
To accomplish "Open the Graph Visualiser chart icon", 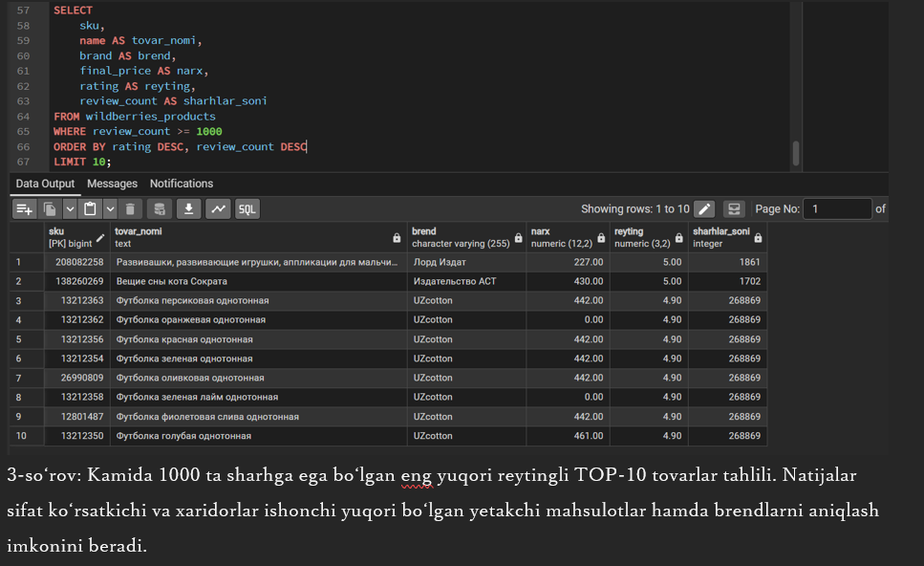I will coord(218,208).
